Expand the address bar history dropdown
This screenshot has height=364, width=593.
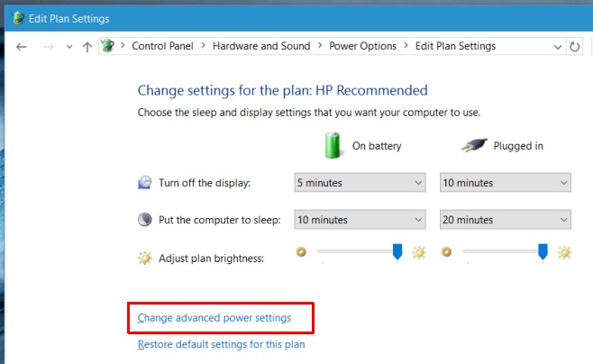(558, 47)
